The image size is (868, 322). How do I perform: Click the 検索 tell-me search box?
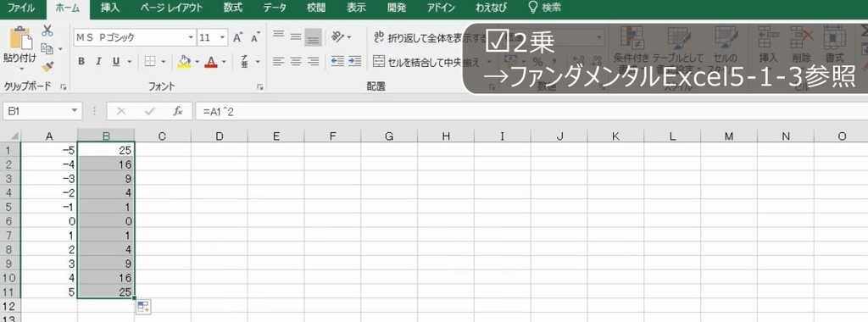point(545,8)
